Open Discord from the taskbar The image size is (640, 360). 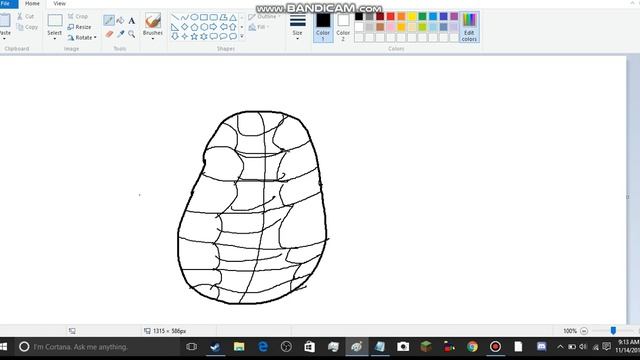coord(542,347)
